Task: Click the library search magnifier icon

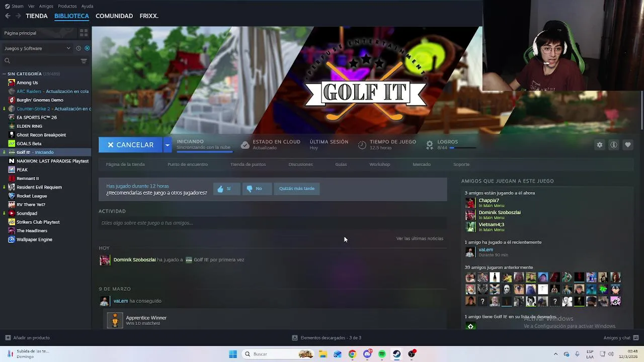Action: (7, 61)
